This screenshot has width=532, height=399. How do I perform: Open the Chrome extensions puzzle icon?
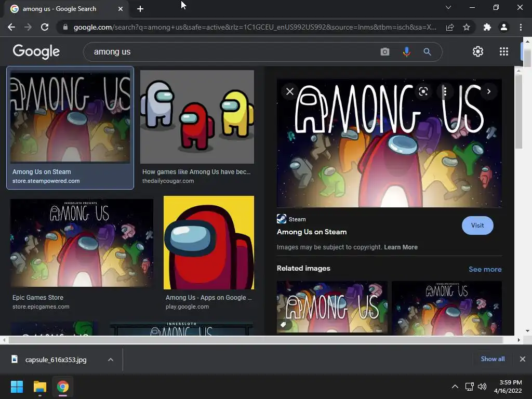tap(487, 27)
